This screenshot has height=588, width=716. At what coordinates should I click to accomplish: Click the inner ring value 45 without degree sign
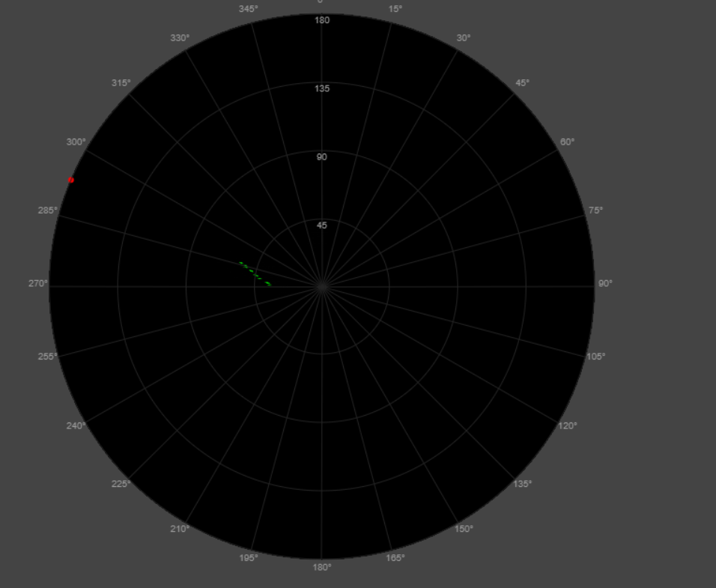(322, 225)
